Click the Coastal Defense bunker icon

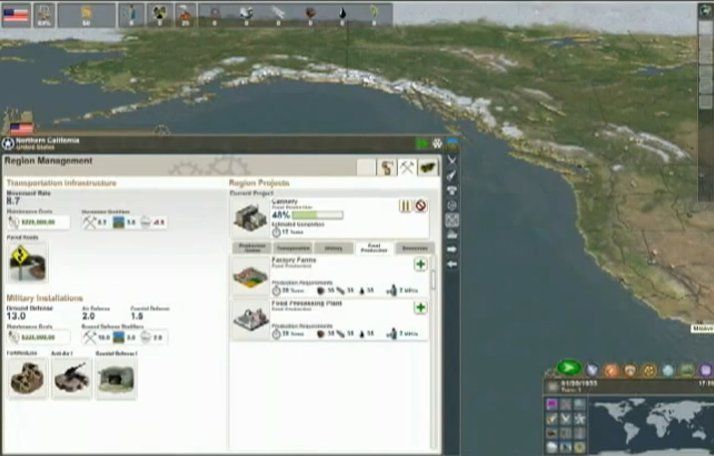[x=117, y=377]
